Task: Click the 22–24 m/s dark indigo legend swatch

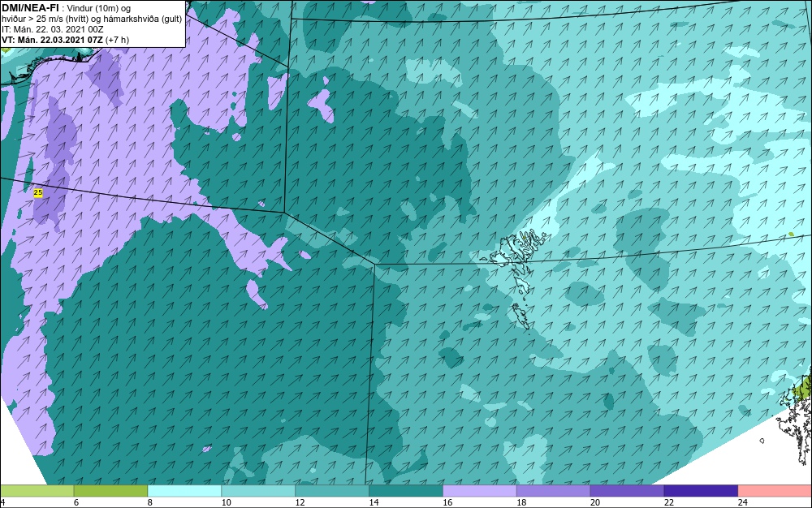Action: (702, 491)
